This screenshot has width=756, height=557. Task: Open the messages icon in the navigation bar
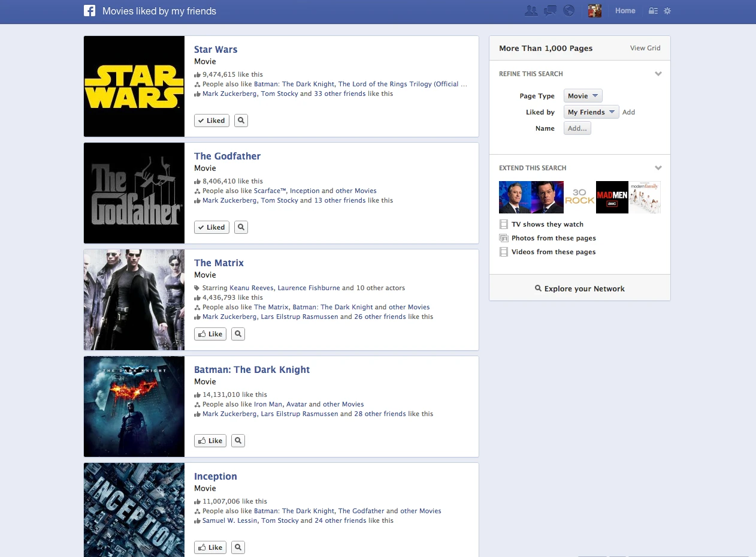click(550, 10)
